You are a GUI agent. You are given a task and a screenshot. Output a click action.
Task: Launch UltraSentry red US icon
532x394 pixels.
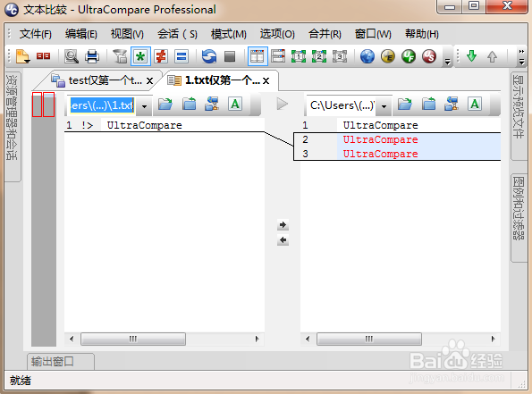click(429, 56)
